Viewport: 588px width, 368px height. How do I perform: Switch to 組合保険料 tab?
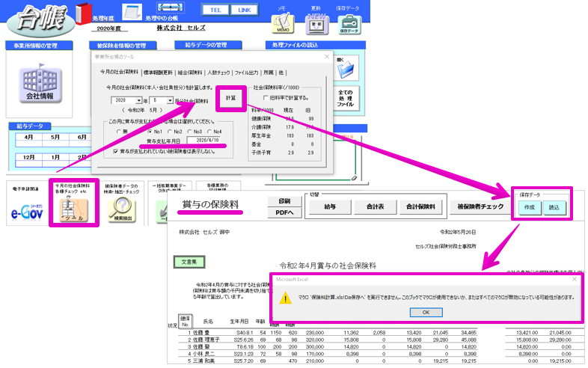(x=190, y=73)
